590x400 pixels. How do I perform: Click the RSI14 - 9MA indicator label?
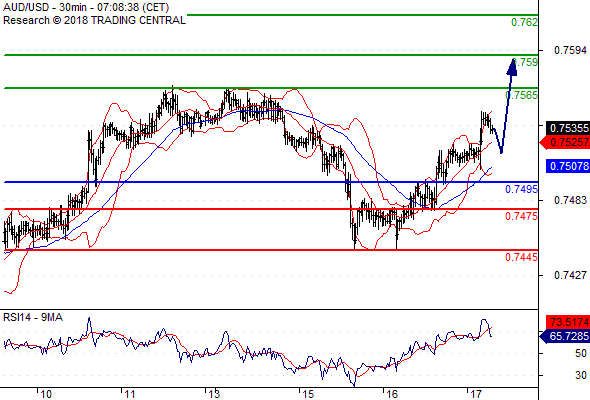pos(33,318)
